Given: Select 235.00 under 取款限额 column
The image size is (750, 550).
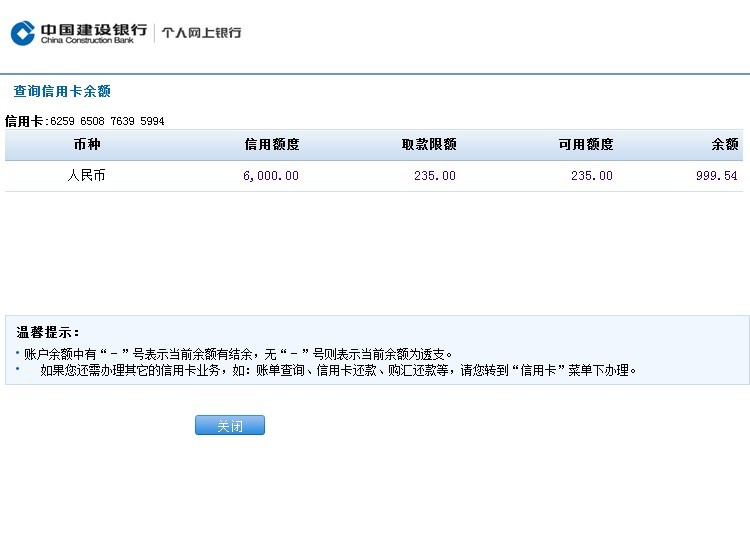Looking at the screenshot, I should (x=435, y=176).
